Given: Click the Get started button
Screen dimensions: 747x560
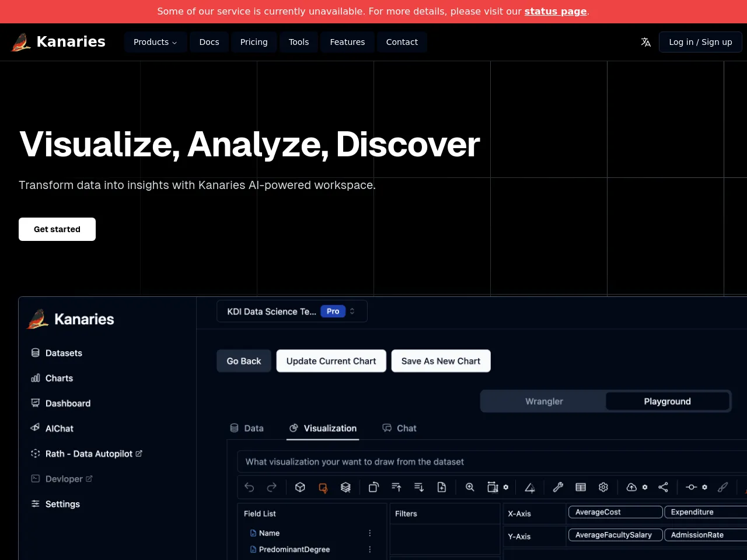Looking at the screenshot, I should (57, 229).
